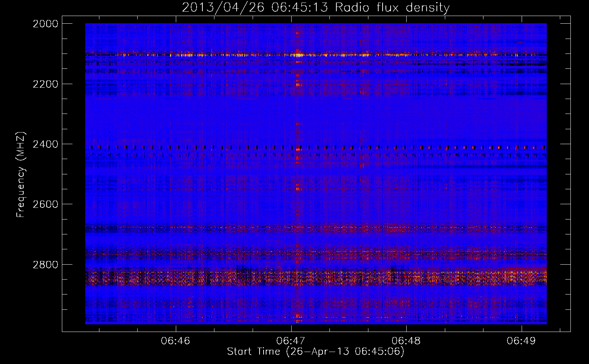Click the 06:49 time axis label
589x364 pixels.
click(x=521, y=341)
